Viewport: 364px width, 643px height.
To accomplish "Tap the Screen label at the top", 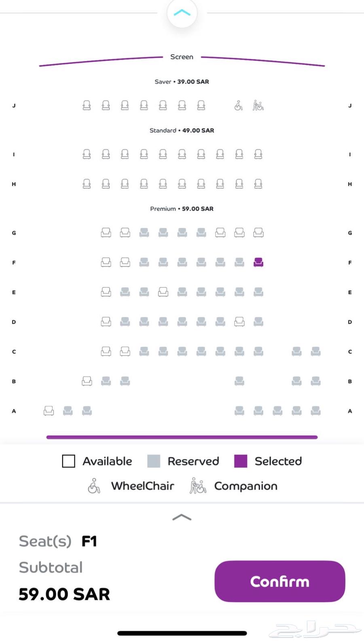I will (182, 57).
